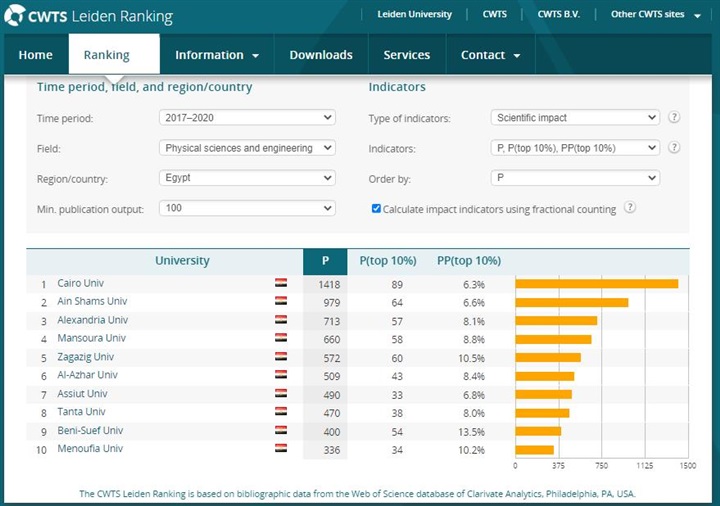Viewport: 720px width, 506px height.
Task: Click the Egypt flag beside Cairo Univ
Action: tap(281, 284)
